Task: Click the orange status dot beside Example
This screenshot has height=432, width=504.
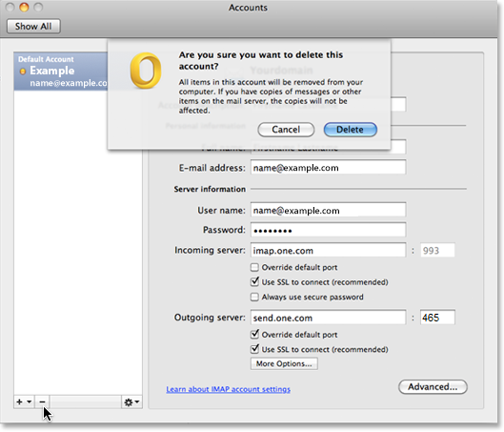Action: tap(23, 72)
